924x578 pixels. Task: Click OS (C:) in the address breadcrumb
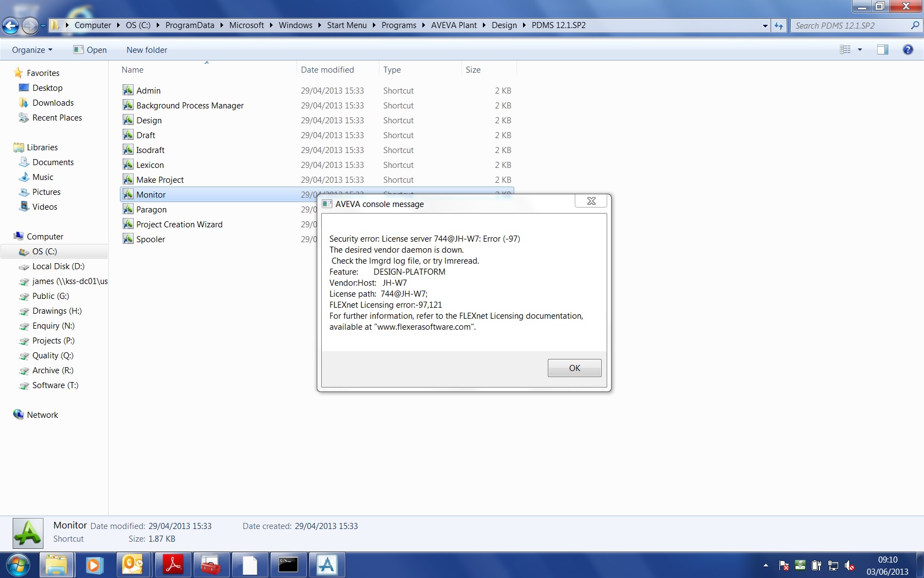138,25
